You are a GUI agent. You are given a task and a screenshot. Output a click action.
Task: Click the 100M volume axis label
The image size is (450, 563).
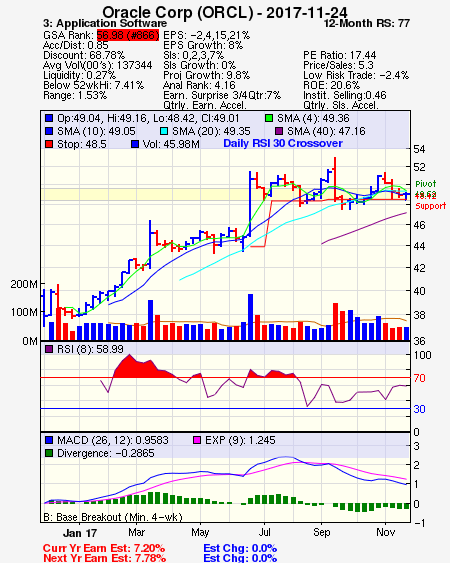pos(24,312)
